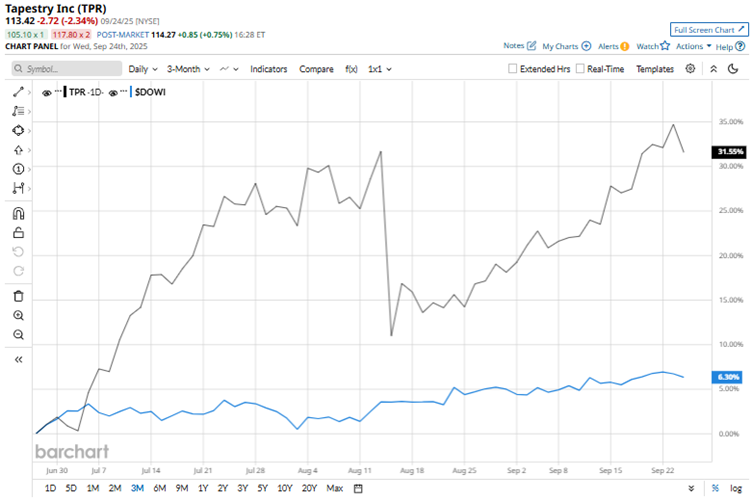The width and height of the screenshot is (752, 501).
Task: Click the Full Screen Chart button
Action: 707,30
